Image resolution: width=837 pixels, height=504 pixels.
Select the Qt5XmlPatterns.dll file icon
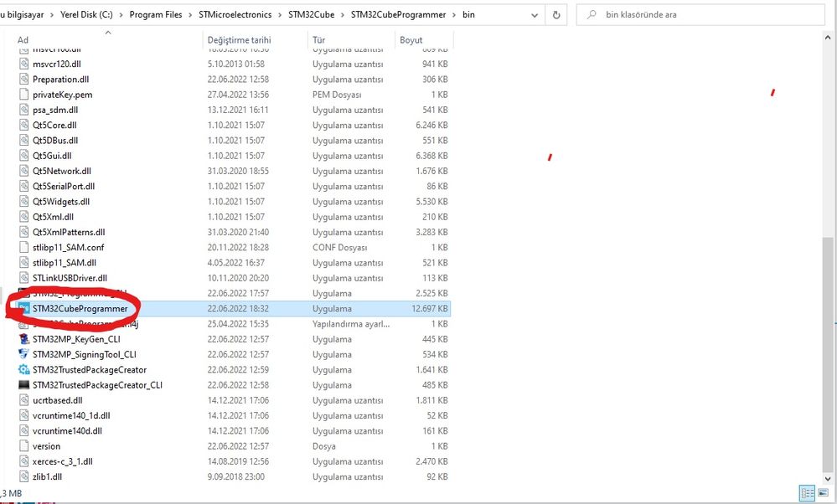[23, 232]
